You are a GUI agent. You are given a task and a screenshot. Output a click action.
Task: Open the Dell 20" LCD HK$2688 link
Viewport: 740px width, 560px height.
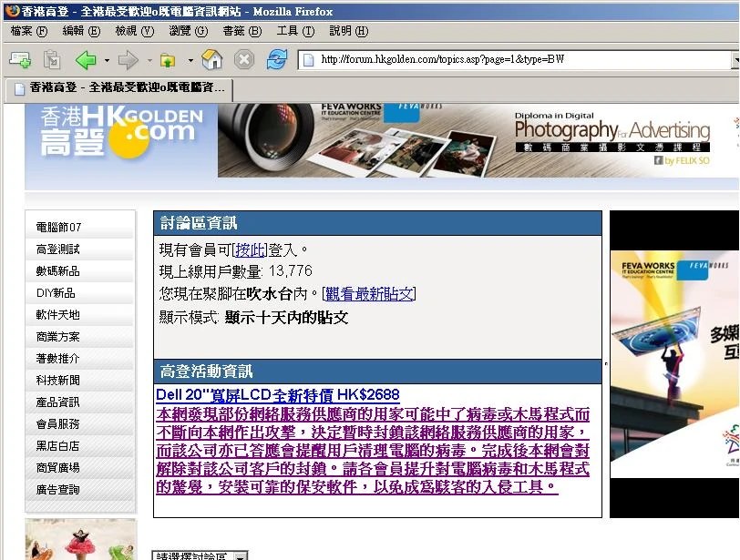click(277, 395)
